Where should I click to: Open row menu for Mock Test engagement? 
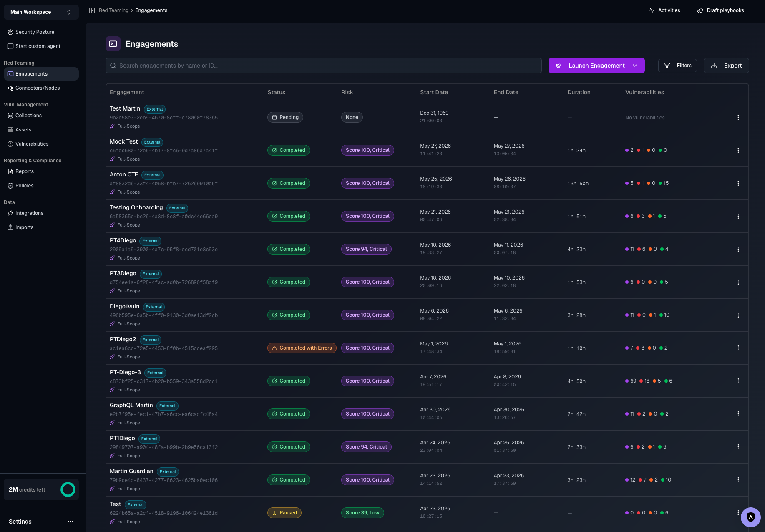pos(738,150)
